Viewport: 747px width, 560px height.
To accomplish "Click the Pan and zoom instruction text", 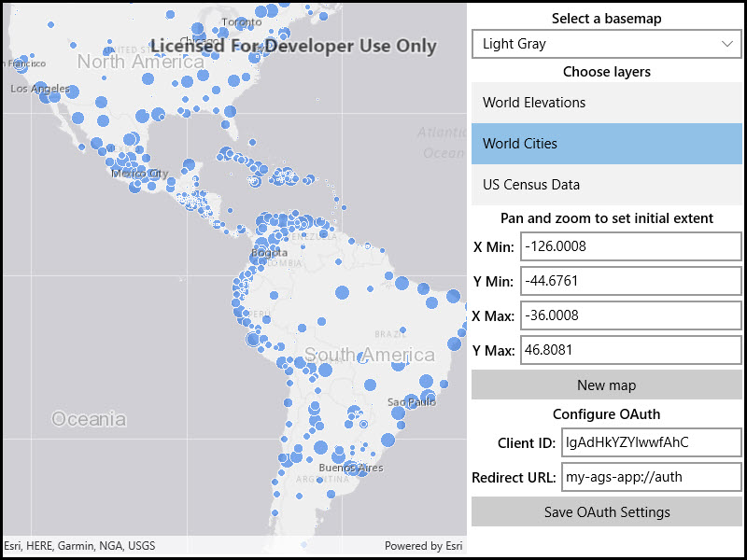I will click(606, 218).
